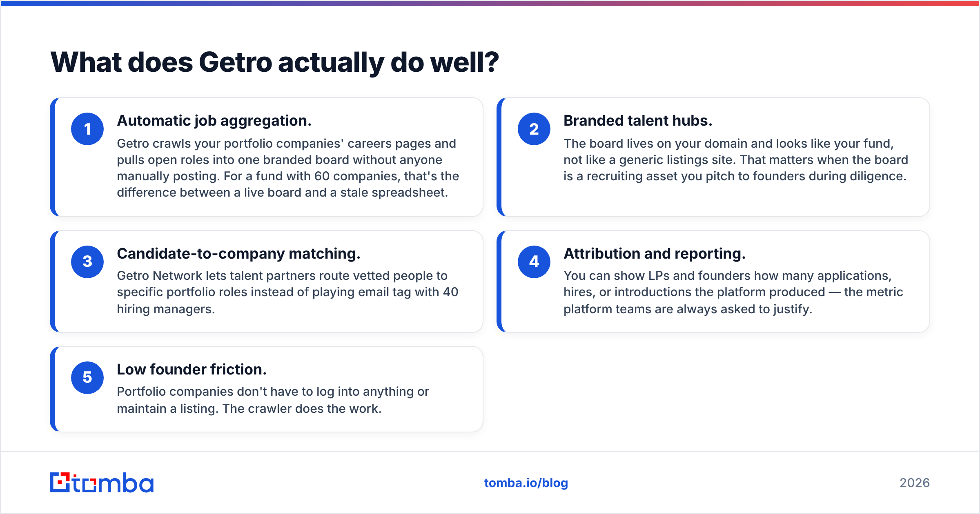Select the Low founder friction heading
The image size is (980, 514).
coord(192,370)
